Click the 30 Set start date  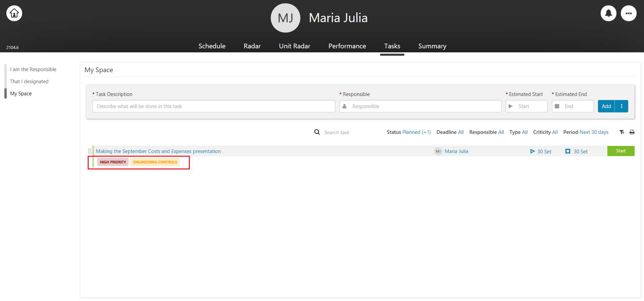pos(544,152)
